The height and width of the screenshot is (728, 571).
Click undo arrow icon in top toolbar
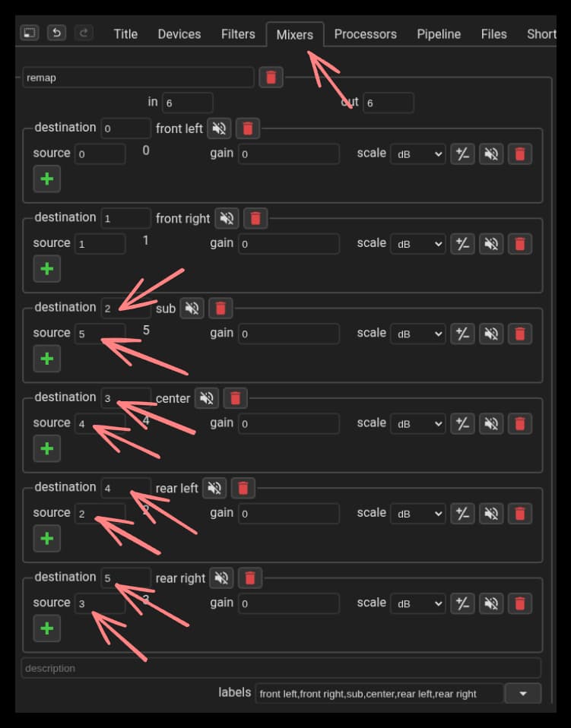[x=56, y=33]
